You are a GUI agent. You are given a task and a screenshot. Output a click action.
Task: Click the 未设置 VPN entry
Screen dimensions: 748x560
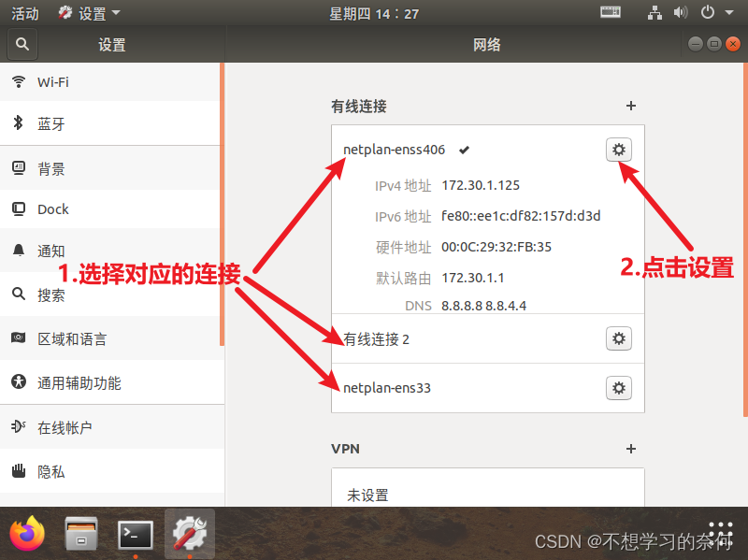367,495
